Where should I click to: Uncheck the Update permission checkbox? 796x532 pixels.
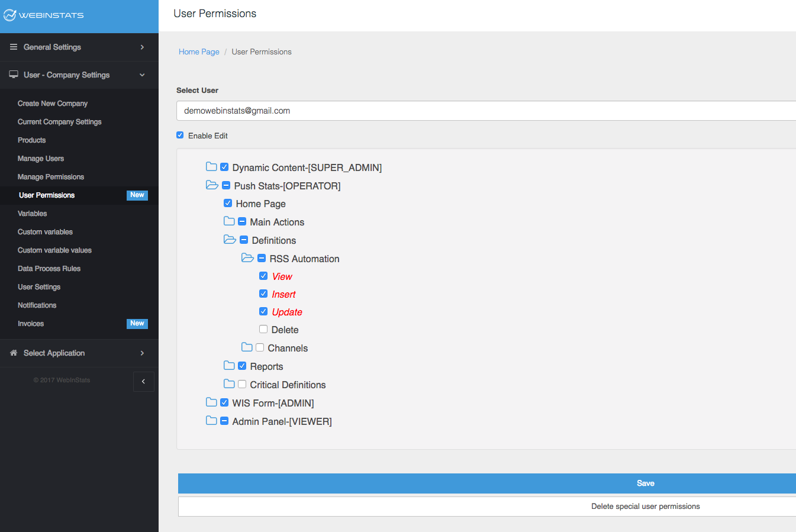coord(263,311)
